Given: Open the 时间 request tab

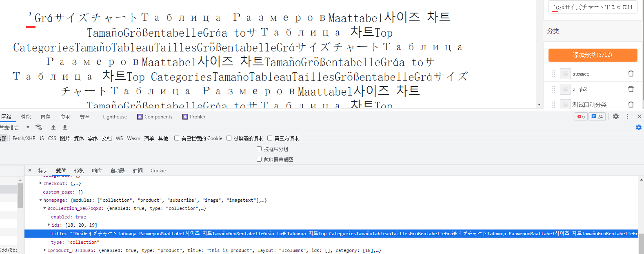Looking at the screenshot, I should coord(138,171).
